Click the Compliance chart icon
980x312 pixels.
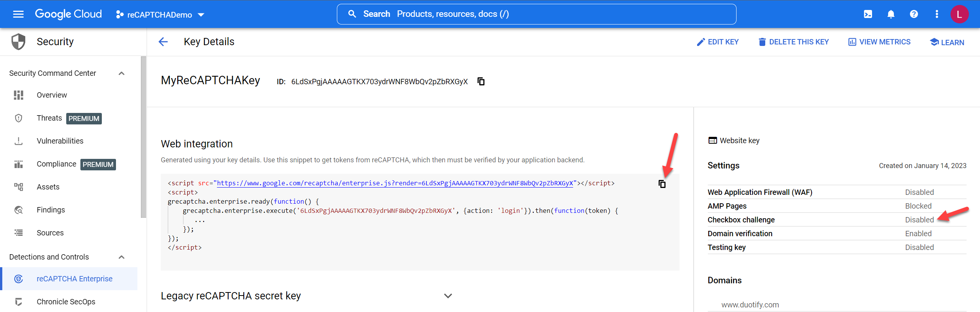[x=18, y=164]
